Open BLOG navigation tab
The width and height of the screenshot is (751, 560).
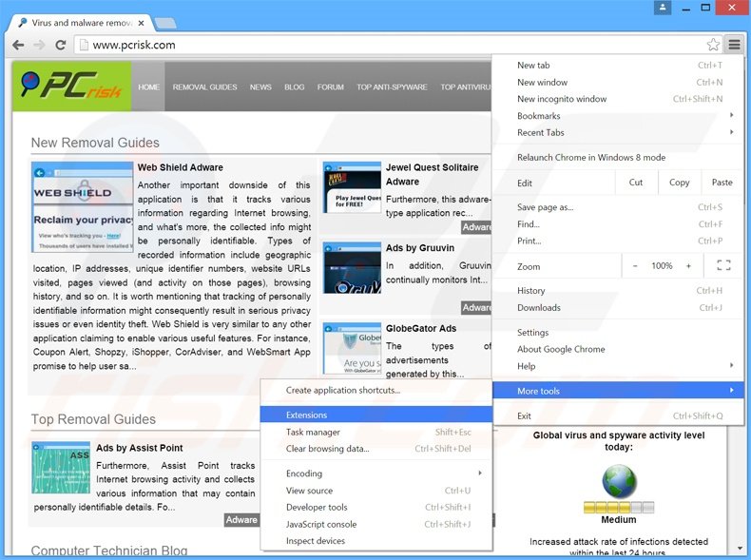pyautogui.click(x=294, y=87)
